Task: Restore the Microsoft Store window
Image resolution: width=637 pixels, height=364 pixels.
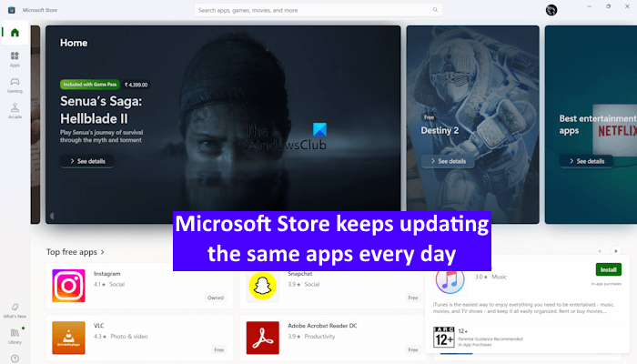Action: coord(608,6)
